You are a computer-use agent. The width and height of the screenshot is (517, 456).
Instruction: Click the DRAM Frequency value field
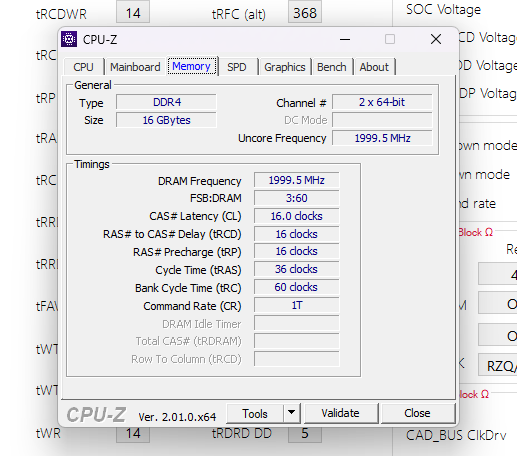click(x=296, y=180)
